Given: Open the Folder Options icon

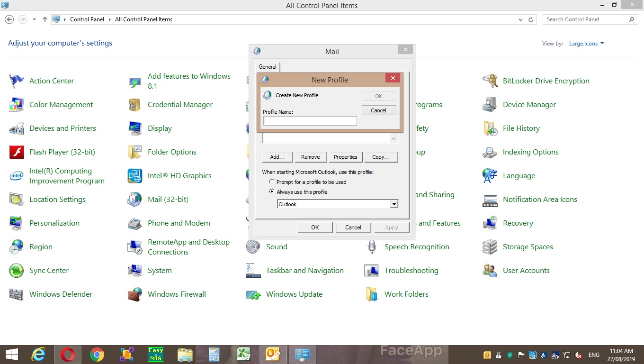Looking at the screenshot, I should (135, 152).
